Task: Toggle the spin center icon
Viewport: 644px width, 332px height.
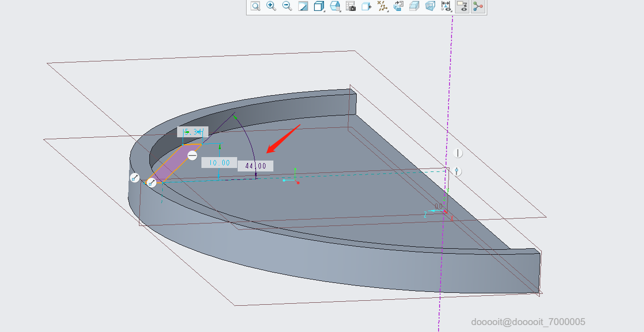Action: (x=478, y=6)
